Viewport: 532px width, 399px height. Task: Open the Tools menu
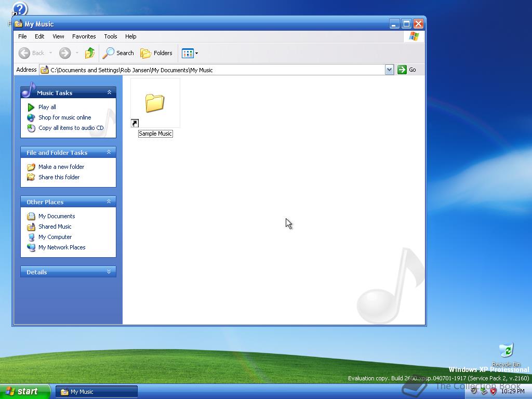110,36
